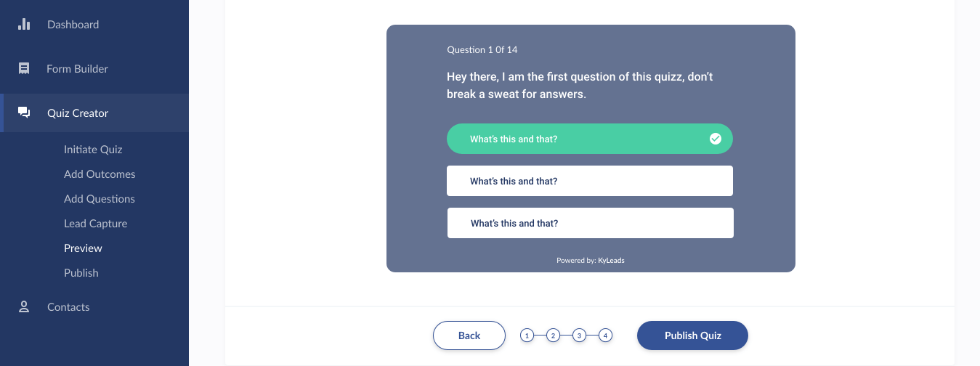This screenshot has height=366, width=980.
Task: Click the Dashboard bar chart icon
Action: pos(24,24)
